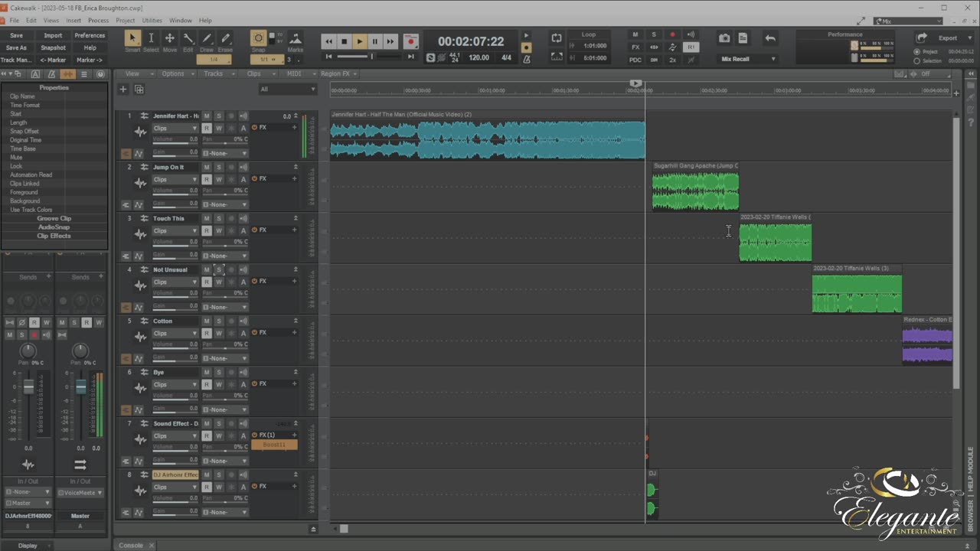Click the add track folder icon
The image size is (980, 551).
[139, 90]
